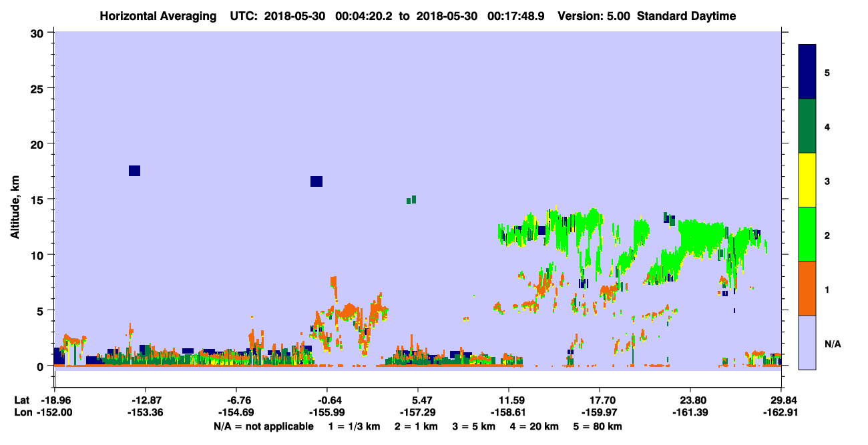
Task: Click the colorbar 'N/A' label
Action: pyautogui.click(x=833, y=344)
